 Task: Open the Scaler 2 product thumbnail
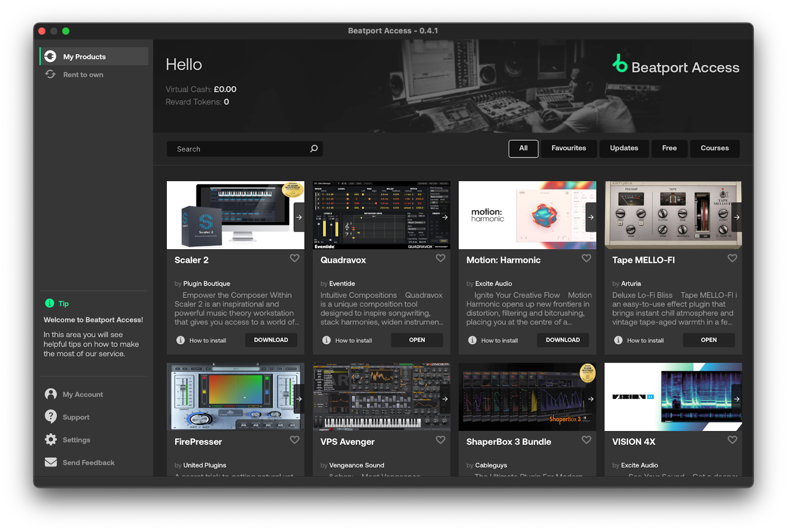(x=236, y=215)
